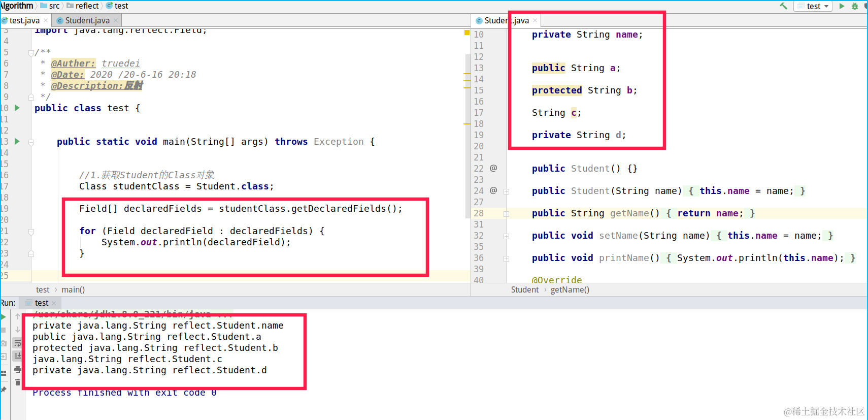This screenshot has width=868, height=420.
Task: Click 'public java.lang.String reflect.Student.a' output line
Action: 147,336
